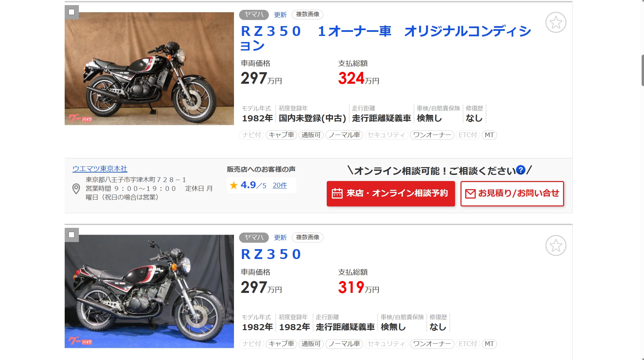This screenshot has width=644, height=360.
Task: Open first motorcycle photo on brown backdrop
Action: tap(149, 68)
